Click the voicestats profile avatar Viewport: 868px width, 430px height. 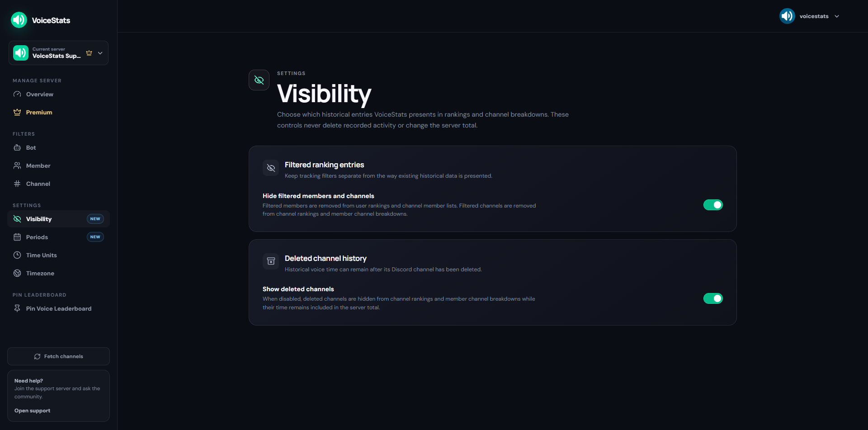pyautogui.click(x=787, y=16)
